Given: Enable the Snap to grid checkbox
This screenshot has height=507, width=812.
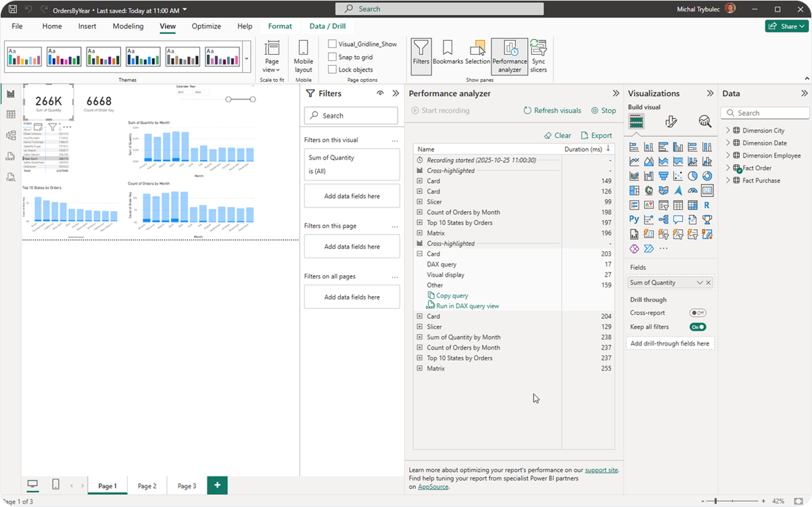Looking at the screenshot, I should pyautogui.click(x=332, y=58).
